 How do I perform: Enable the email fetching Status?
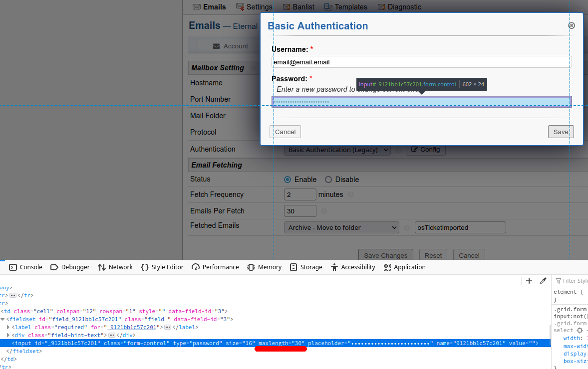click(288, 179)
